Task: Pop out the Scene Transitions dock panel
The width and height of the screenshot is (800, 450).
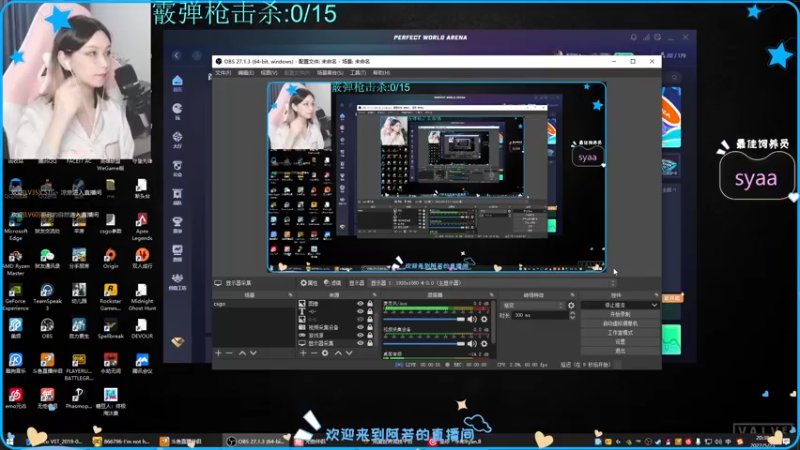Action: point(572,295)
